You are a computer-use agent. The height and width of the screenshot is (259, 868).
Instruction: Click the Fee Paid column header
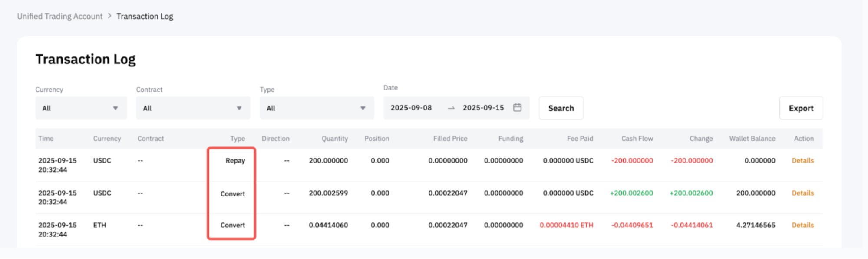pos(580,139)
